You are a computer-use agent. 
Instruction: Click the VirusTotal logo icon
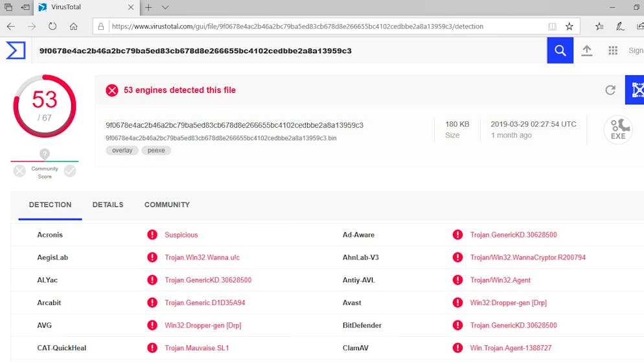pyautogui.click(x=16, y=51)
